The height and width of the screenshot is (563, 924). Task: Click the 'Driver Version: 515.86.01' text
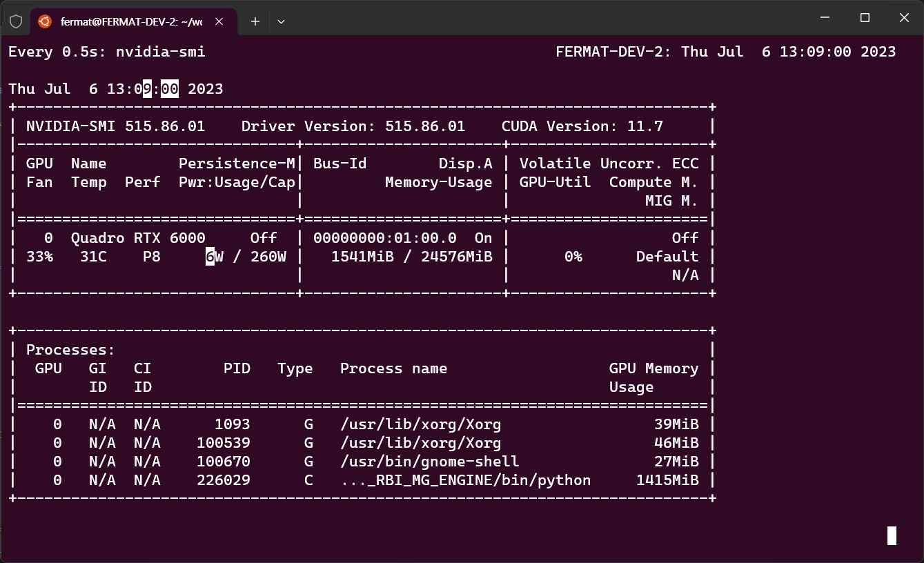353,126
